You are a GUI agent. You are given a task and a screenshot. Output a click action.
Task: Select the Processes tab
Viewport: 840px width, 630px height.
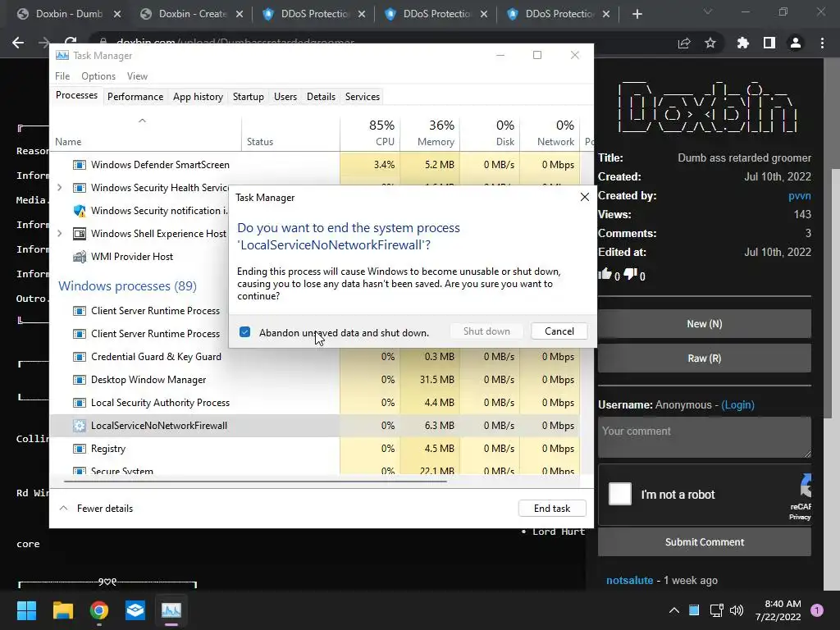coord(76,95)
